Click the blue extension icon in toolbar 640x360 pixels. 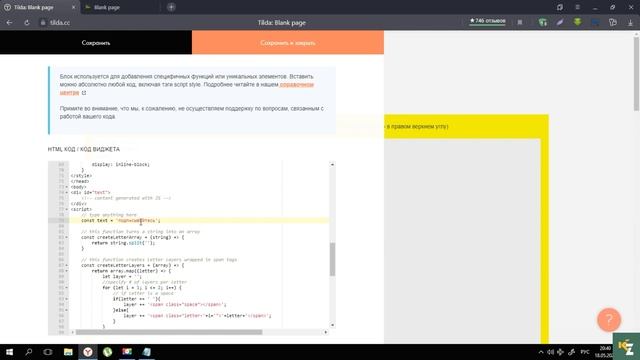[595, 22]
